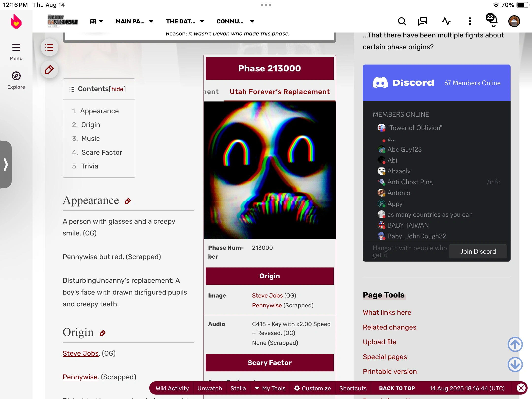
Task: Expand the left side panel arrow
Action: [x=6, y=164]
